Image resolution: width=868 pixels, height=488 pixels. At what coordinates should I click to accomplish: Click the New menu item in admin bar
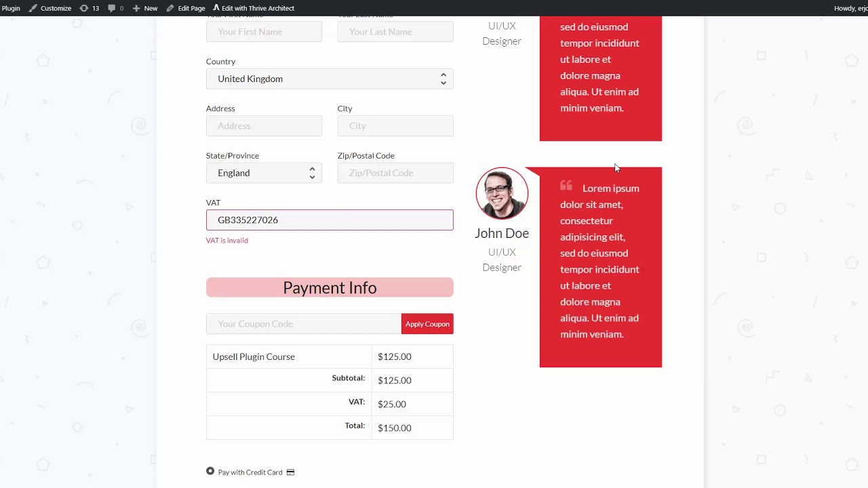(x=144, y=8)
